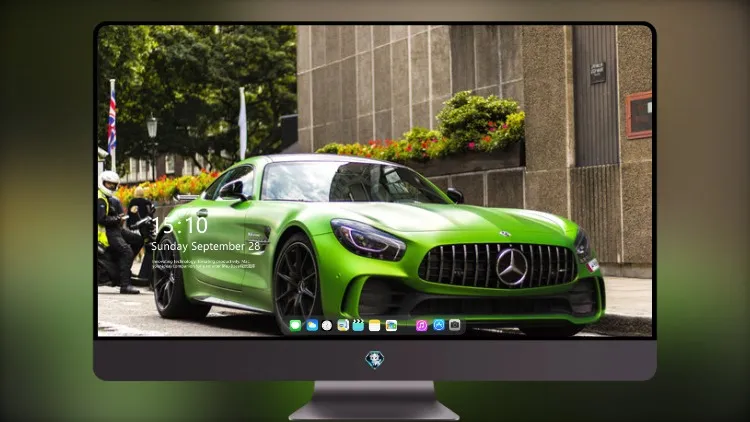Open the Maps app in dock

343,325
